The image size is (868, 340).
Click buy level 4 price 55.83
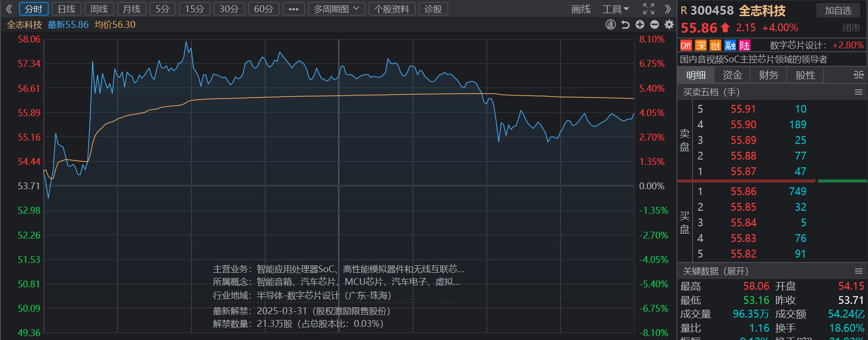[x=743, y=239]
